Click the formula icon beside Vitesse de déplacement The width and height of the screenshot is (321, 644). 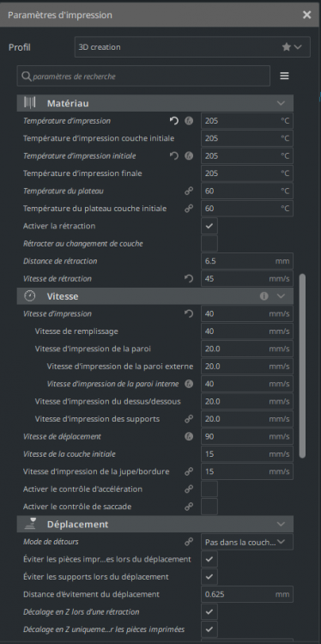point(189,436)
